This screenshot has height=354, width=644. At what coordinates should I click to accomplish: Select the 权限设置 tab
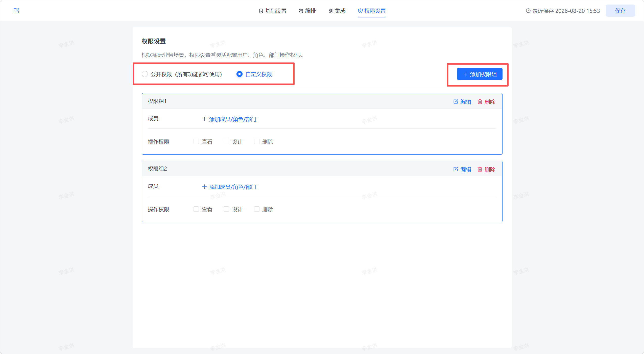372,11
